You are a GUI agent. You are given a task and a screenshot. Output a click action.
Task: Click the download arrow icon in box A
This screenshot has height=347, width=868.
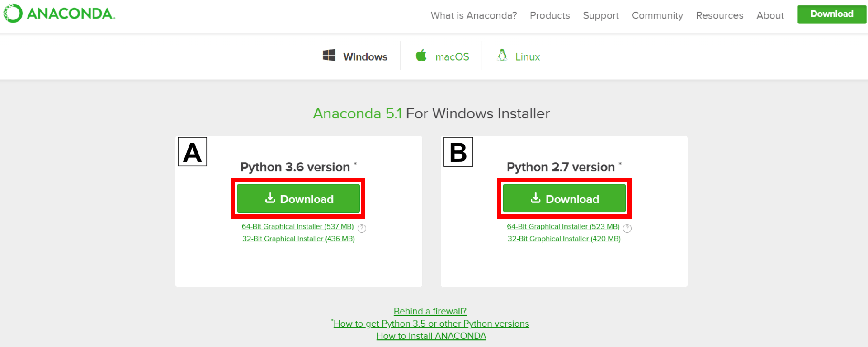click(270, 198)
